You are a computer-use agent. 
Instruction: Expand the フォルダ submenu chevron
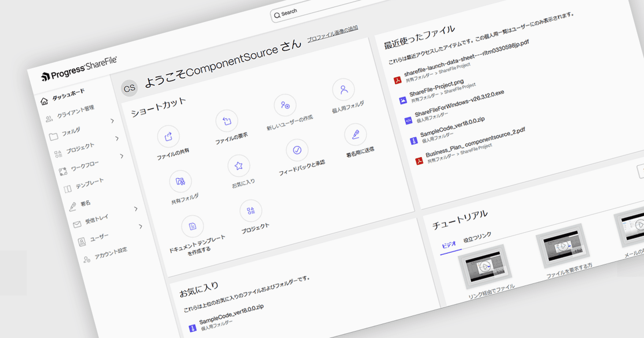tap(112, 121)
